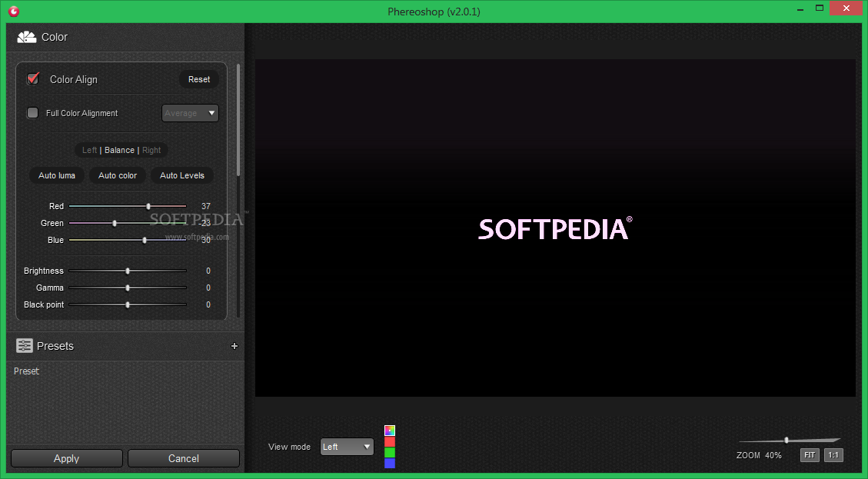Minimize the Phereoshop window
The image size is (868, 479).
(x=800, y=8)
